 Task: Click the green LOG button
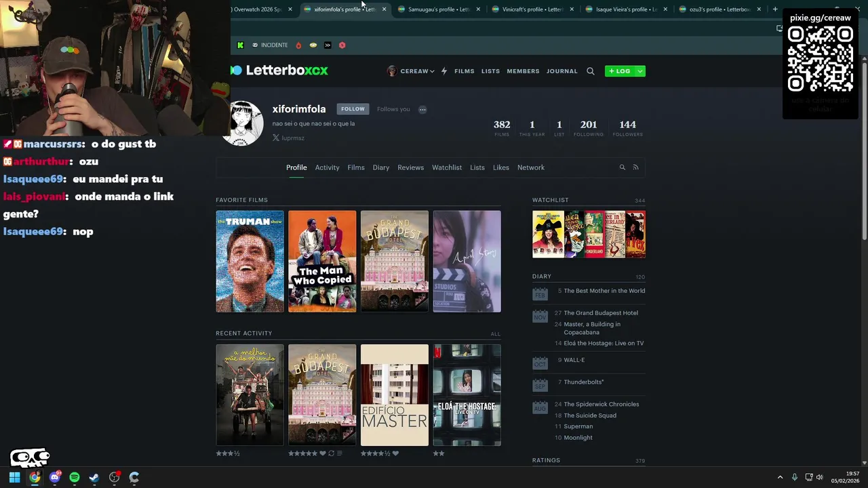coord(620,71)
